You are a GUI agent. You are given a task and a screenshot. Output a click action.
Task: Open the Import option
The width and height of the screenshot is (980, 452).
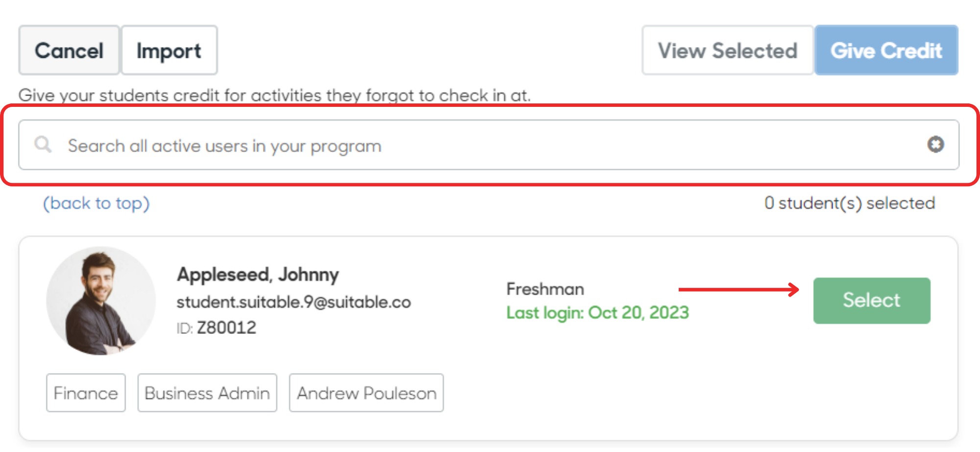169,50
